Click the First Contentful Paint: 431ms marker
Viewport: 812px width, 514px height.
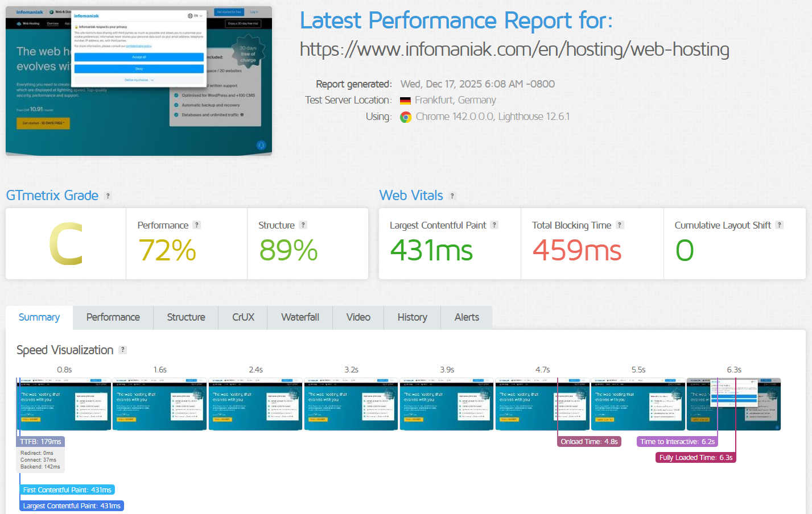67,490
